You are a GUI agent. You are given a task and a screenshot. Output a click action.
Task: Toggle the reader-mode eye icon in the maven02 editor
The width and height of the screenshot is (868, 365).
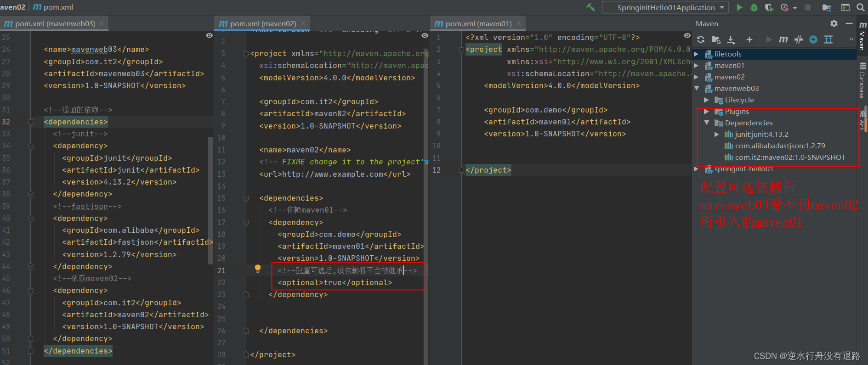click(x=425, y=35)
